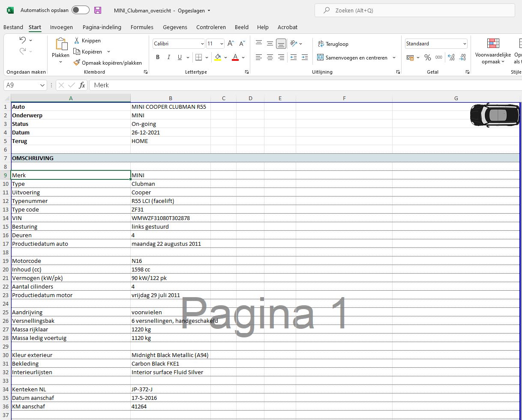Viewport: 522px width, 420px height.
Task: Open the Kopiëren dropdown arrow
Action: [108, 52]
